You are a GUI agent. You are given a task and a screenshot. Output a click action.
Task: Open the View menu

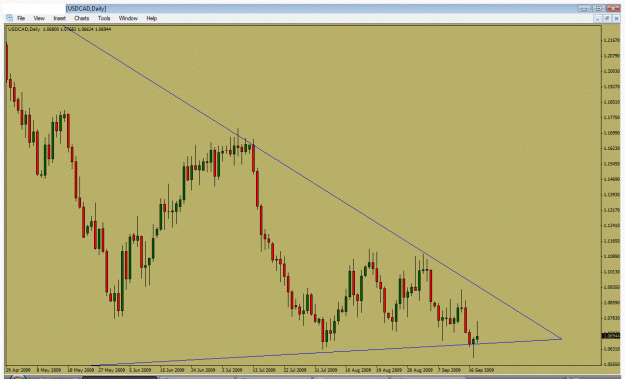point(39,18)
